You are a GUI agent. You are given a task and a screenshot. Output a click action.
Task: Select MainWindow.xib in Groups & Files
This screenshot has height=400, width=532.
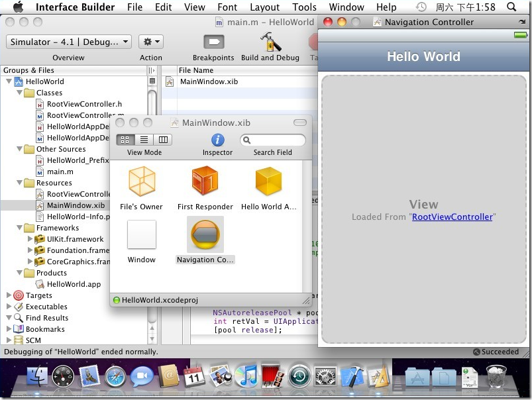pyautogui.click(x=76, y=205)
